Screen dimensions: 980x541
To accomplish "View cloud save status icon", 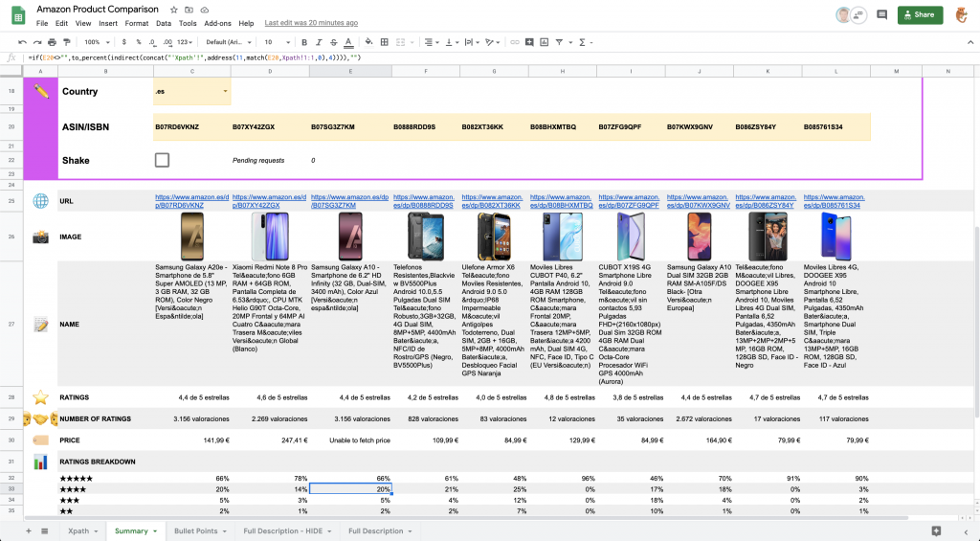I will [x=205, y=10].
